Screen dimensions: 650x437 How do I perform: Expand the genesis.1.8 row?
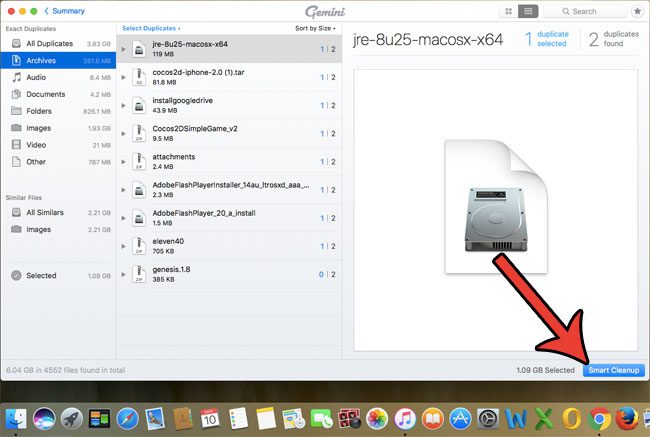[124, 274]
